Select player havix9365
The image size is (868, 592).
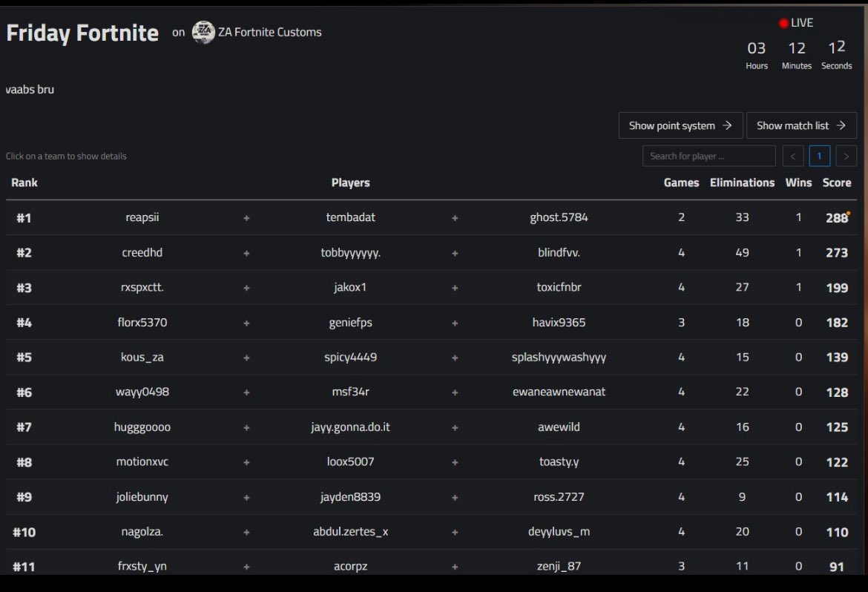559,322
